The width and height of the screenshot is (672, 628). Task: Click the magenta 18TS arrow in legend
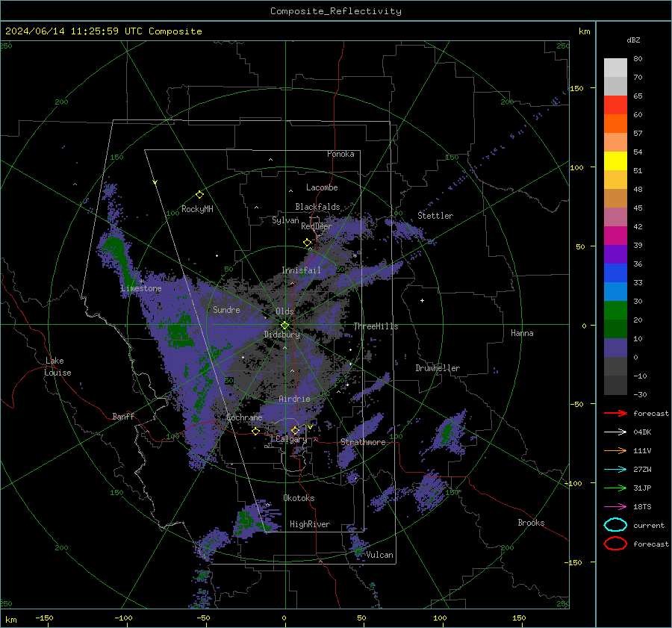(615, 507)
